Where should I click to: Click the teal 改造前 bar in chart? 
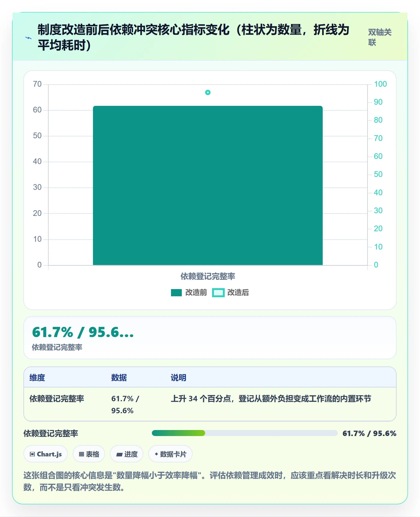click(208, 185)
